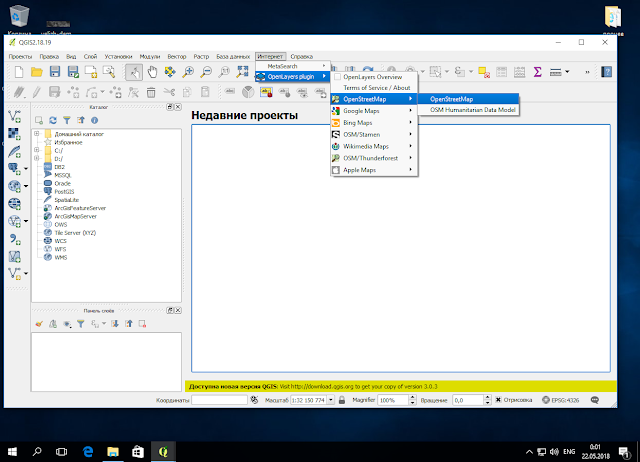This screenshot has width=640, height=462.
Task: Open the Масштаб scale dropdown arrow
Action: 331,400
